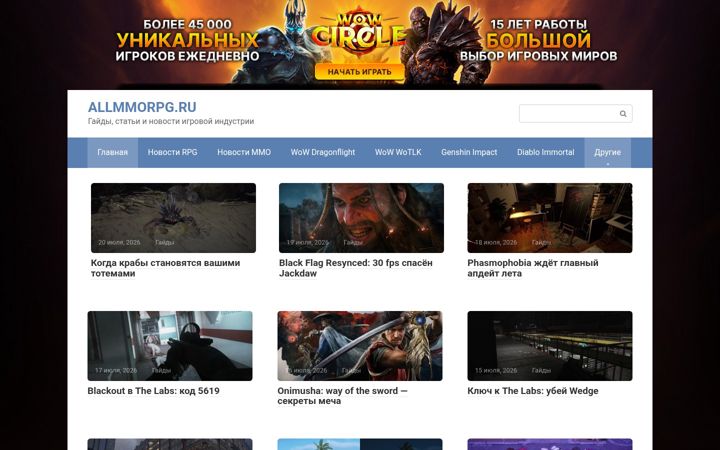Click Гайды tag on Ключ к The Labs
Viewport: 720px width, 450px height.
pos(541,370)
